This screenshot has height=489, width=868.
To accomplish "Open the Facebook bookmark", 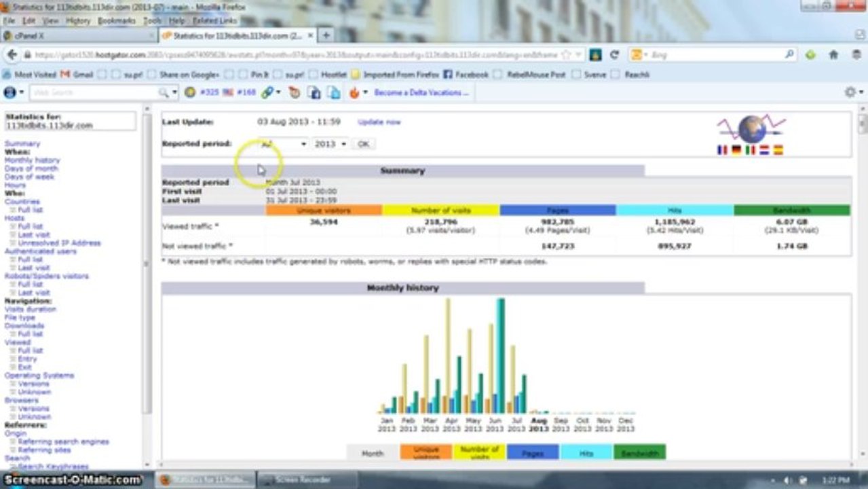I will 466,75.
